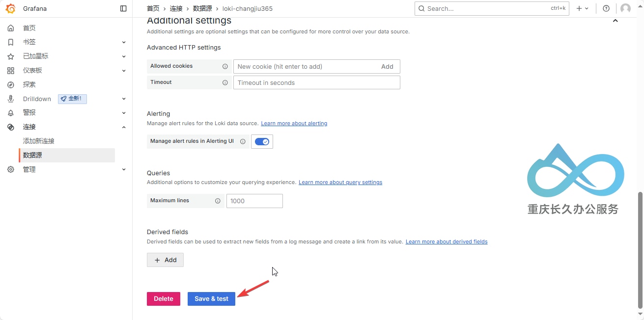Screen dimensions: 644x320
Task: Collapse the 连接 sidebar section chevron
Action: point(124,127)
